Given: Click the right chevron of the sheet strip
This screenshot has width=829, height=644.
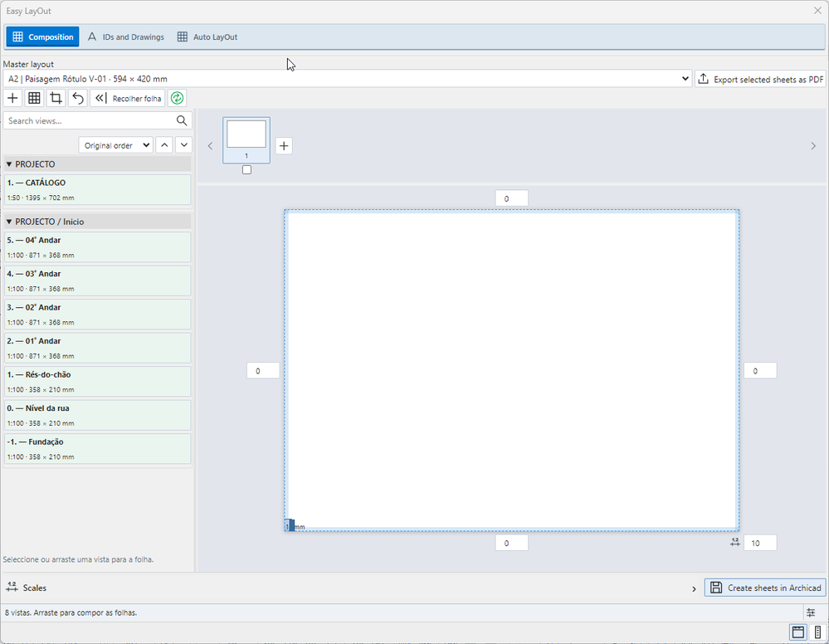Looking at the screenshot, I should coord(813,146).
